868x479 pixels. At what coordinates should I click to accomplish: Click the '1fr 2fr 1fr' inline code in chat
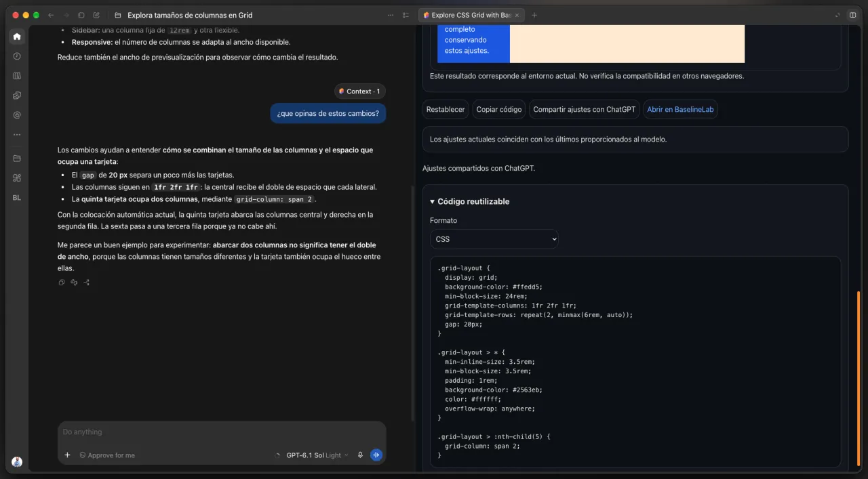(x=176, y=187)
